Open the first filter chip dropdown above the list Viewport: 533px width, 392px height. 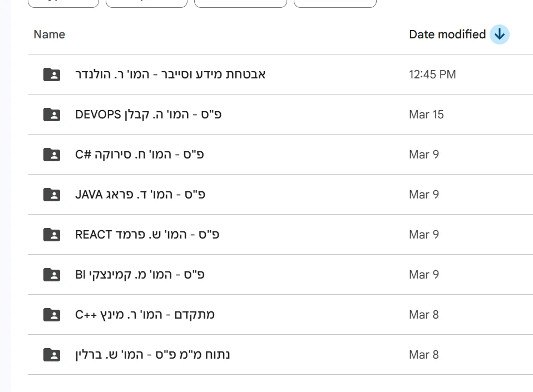pyautogui.click(x=63, y=3)
